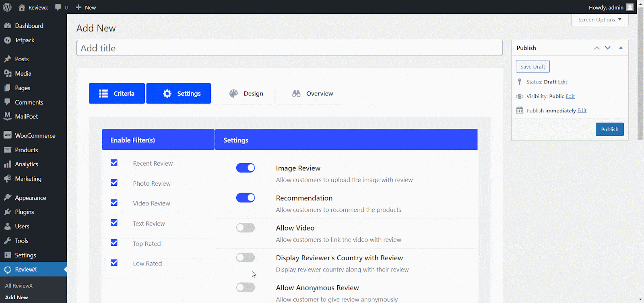Click the Visibility eye icon
The width and height of the screenshot is (644, 303).
[x=520, y=96]
